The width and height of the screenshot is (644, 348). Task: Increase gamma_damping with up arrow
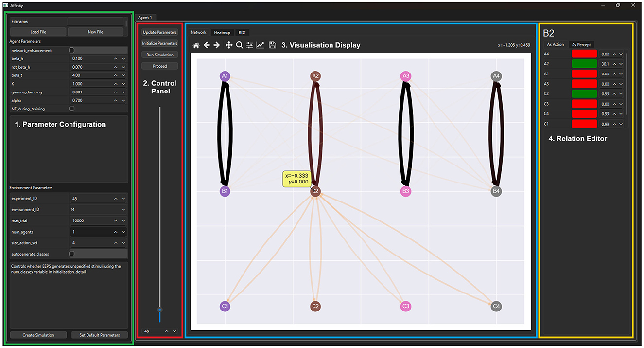click(x=116, y=92)
